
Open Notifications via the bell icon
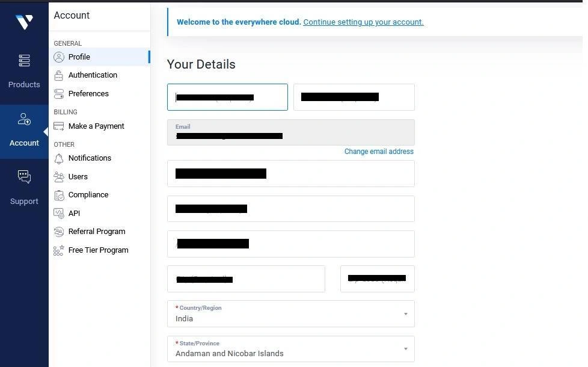58,158
